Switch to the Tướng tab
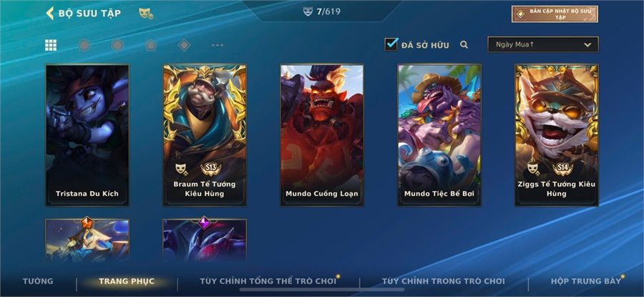The height and width of the screenshot is (297, 644). point(38,281)
